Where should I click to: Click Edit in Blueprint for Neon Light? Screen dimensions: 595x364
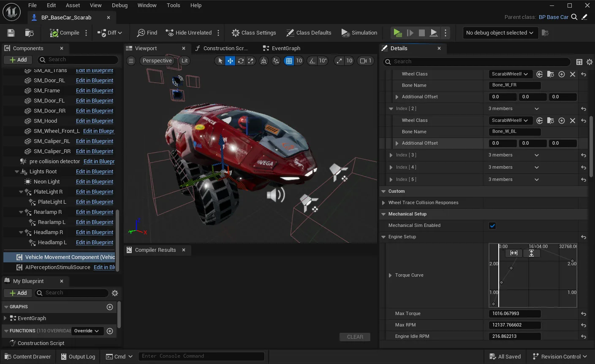coord(95,181)
